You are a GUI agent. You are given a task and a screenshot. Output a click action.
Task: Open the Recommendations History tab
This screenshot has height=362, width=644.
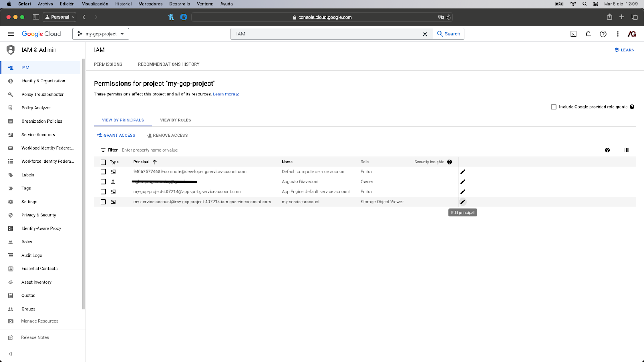[169, 64]
